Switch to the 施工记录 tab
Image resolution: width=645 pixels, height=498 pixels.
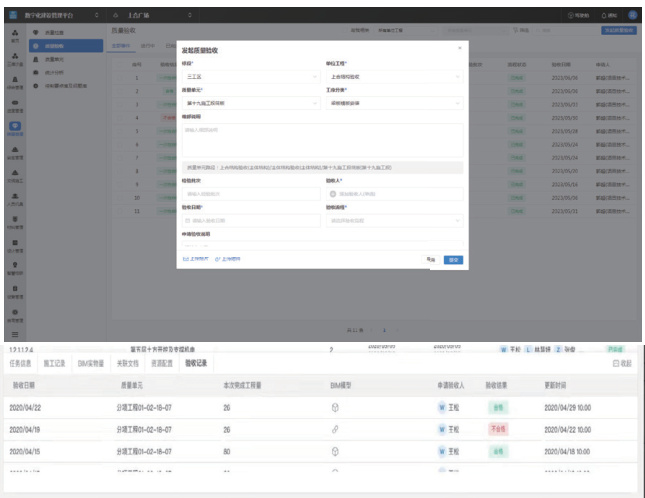(x=60, y=363)
